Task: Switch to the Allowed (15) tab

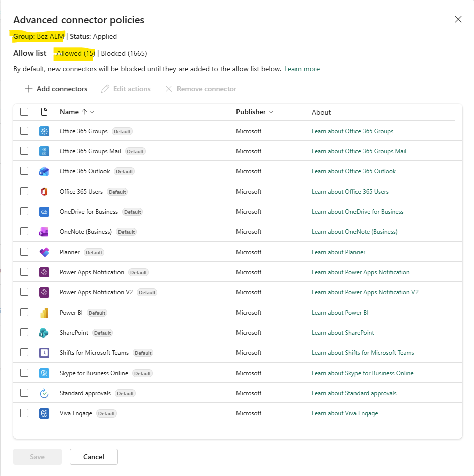Action: tap(76, 54)
